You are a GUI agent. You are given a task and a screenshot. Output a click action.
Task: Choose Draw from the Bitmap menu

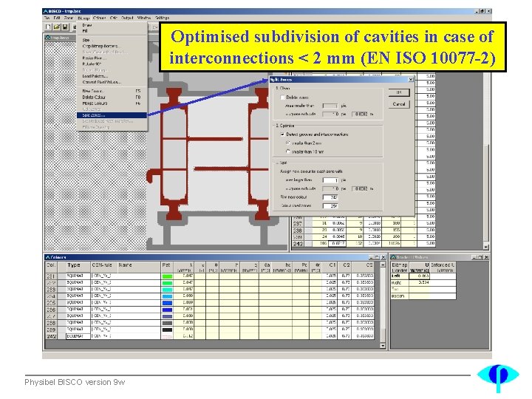tap(112, 25)
